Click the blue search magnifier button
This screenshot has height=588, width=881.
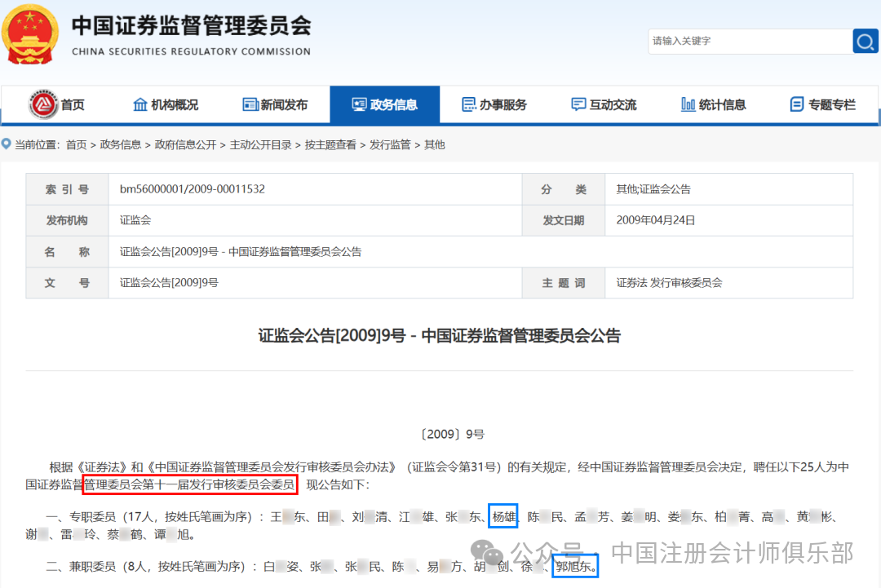[x=865, y=41]
